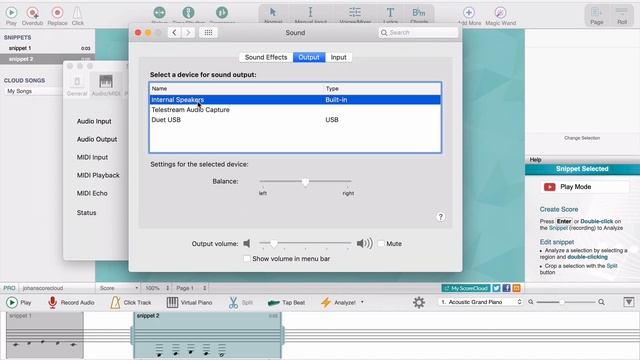Click the collapse panel arrow at bottom right
This screenshot has height=360, width=640.
point(629,302)
